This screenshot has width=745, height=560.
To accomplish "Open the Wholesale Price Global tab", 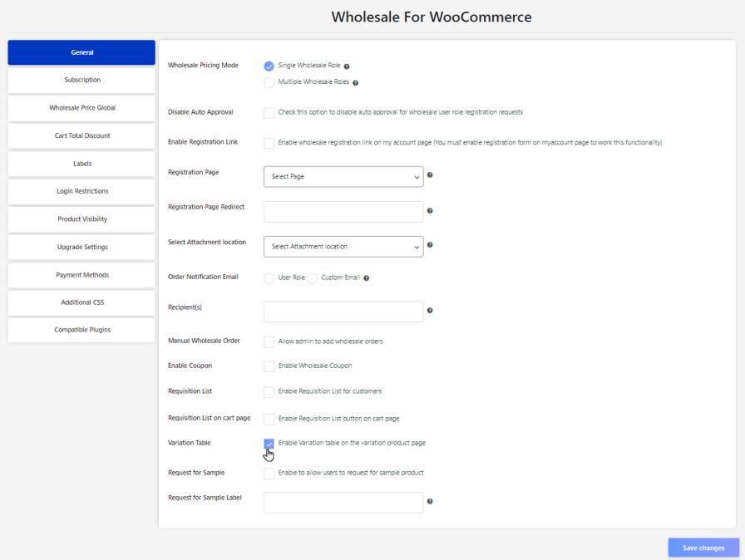I will (x=81, y=108).
